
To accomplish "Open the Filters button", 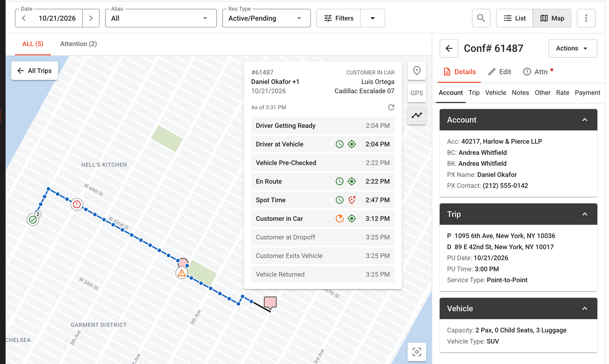I will pyautogui.click(x=338, y=18).
